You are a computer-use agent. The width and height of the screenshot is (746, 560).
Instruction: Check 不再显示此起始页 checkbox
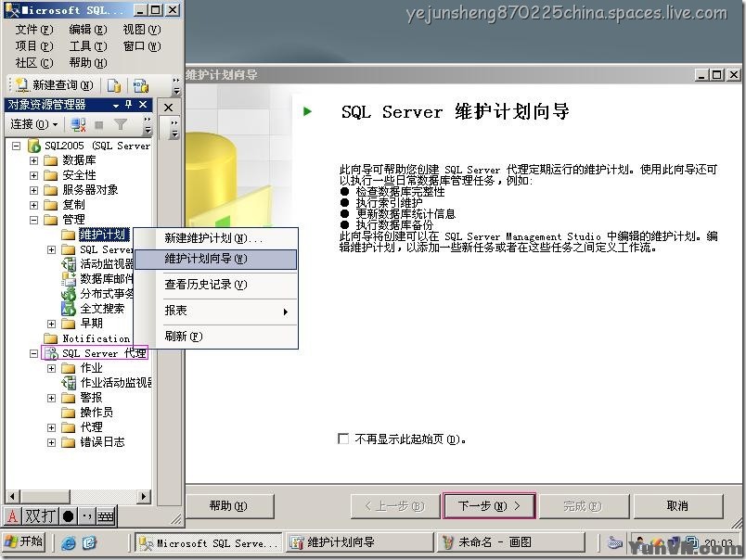tap(343, 439)
